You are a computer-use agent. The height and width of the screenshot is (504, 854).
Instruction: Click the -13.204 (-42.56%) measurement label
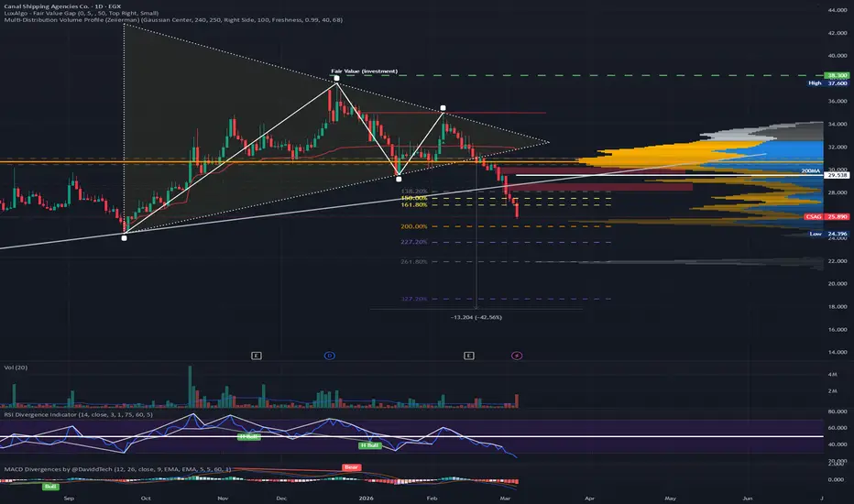476,317
